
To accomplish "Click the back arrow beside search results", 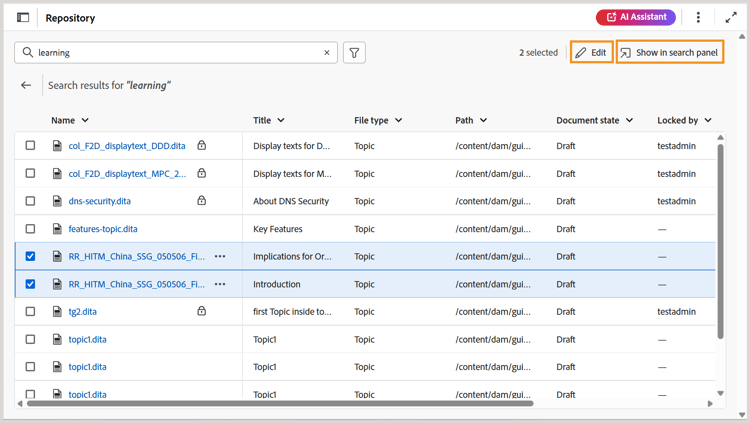I will coord(26,86).
